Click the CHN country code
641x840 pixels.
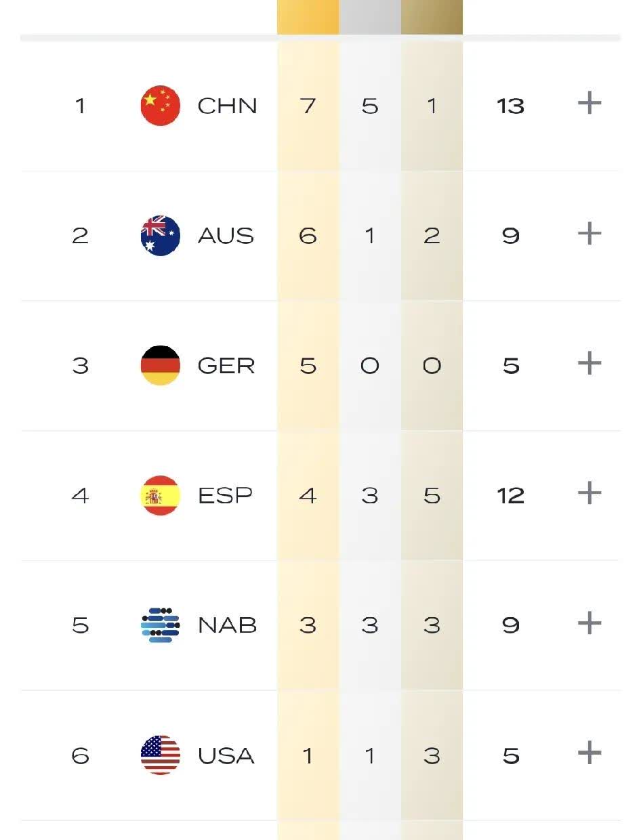227,106
